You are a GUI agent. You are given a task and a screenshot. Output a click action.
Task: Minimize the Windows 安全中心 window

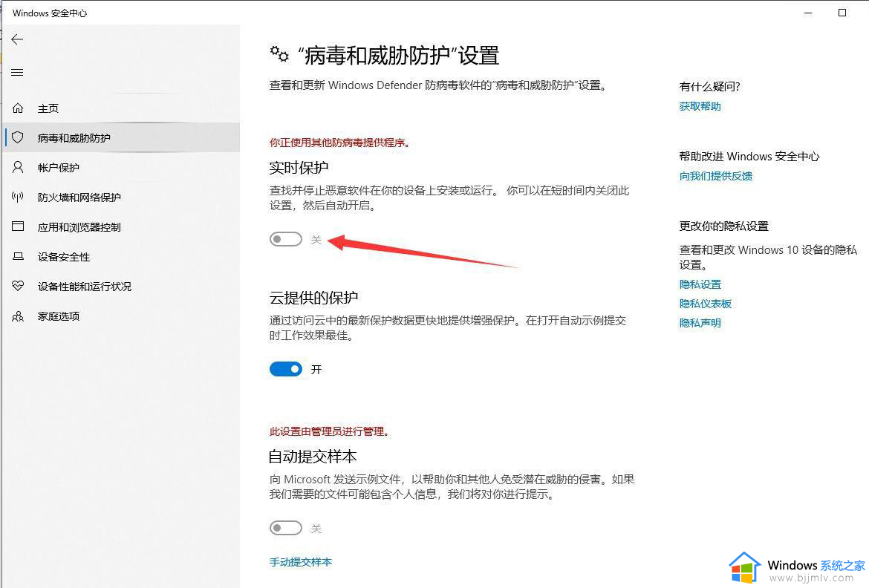coord(808,13)
